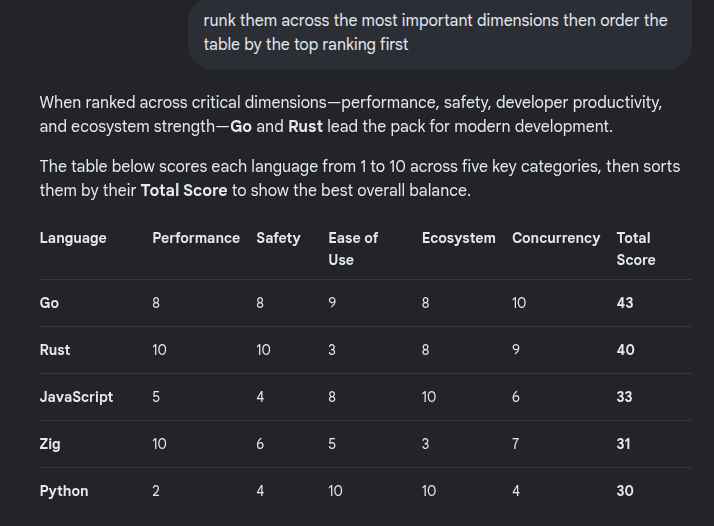Click Zig's Ease of Use score 5
Viewport: 714px width, 526px height.
[x=332, y=444]
